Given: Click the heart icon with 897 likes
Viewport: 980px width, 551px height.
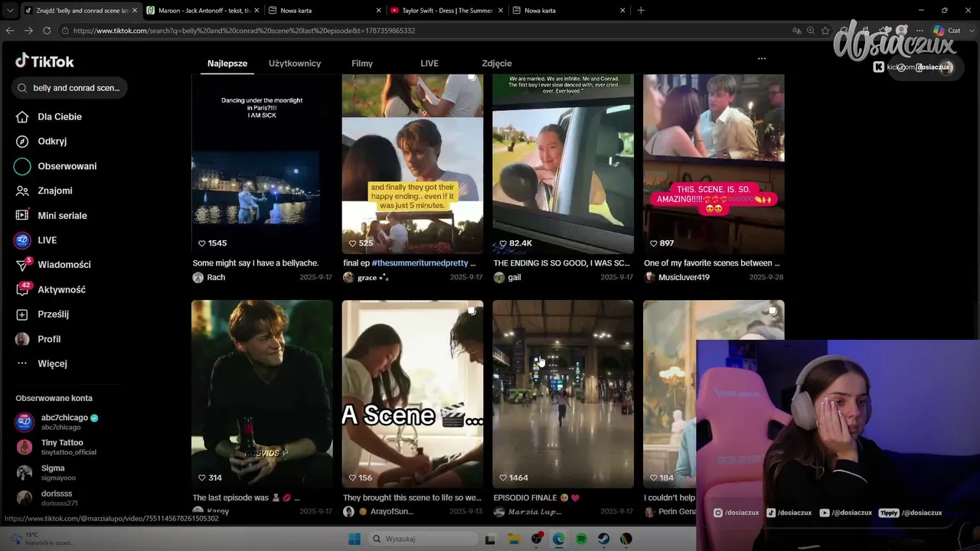Looking at the screenshot, I should coord(654,243).
